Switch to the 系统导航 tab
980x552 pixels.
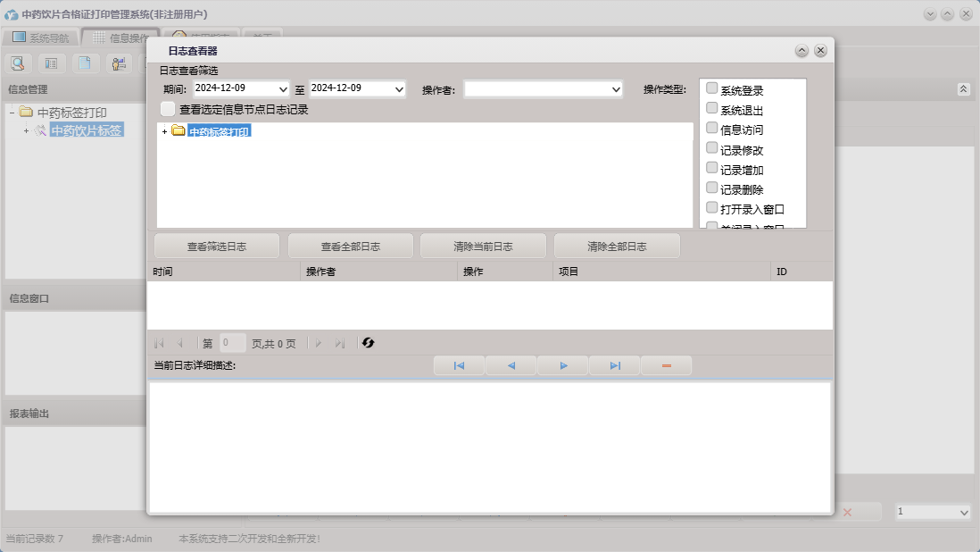tap(41, 38)
